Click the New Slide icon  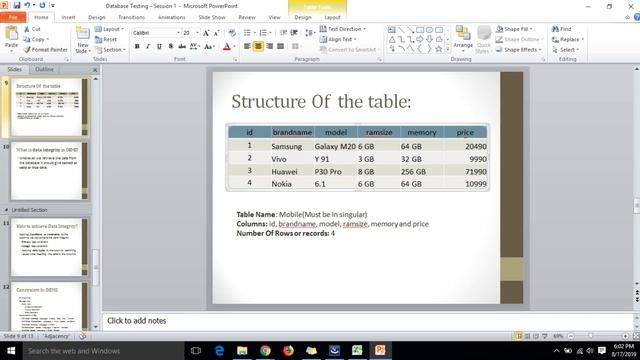click(82, 34)
